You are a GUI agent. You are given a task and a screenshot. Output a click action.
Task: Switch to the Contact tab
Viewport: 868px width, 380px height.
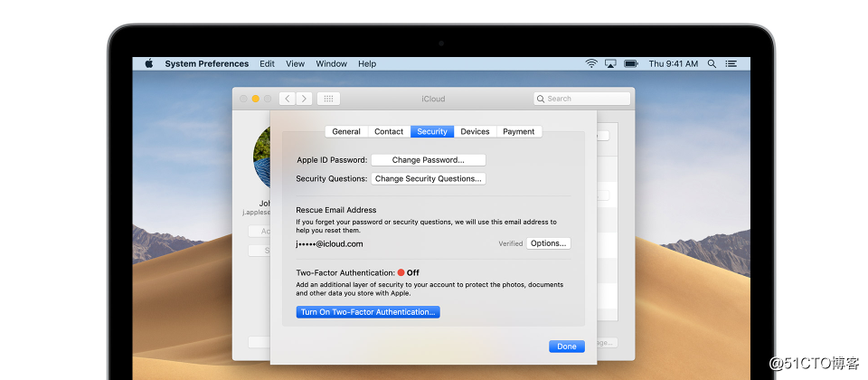[389, 131]
